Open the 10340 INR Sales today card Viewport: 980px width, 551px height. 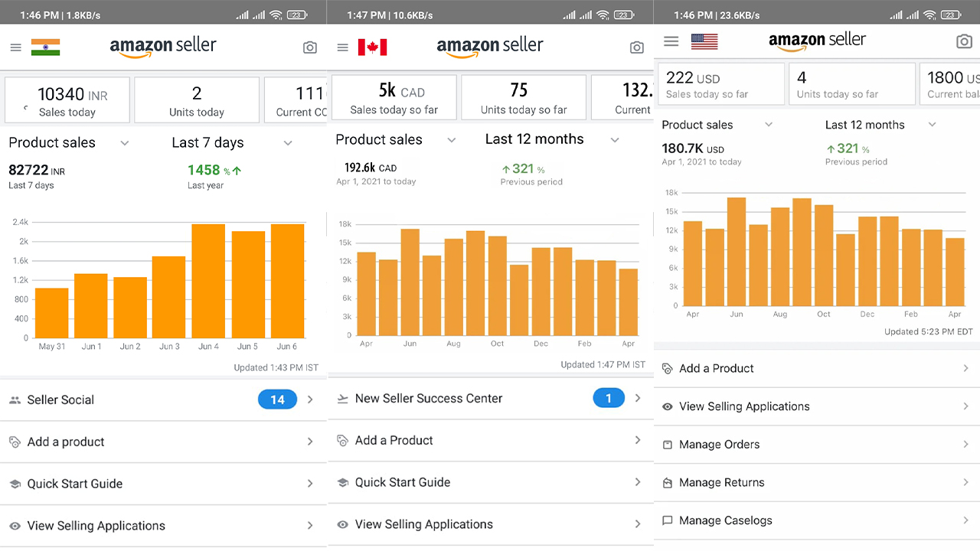tap(67, 99)
